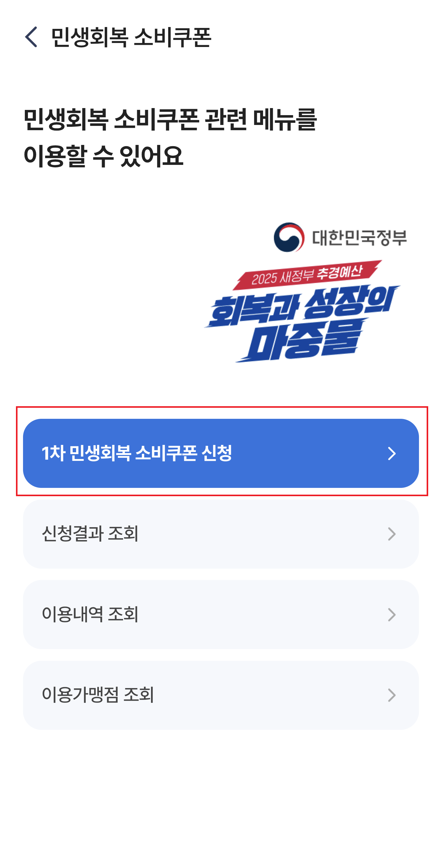Image resolution: width=442 pixels, height=868 pixels.
Task: Click the 회복과 성장의 slogan line
Action: [302, 307]
